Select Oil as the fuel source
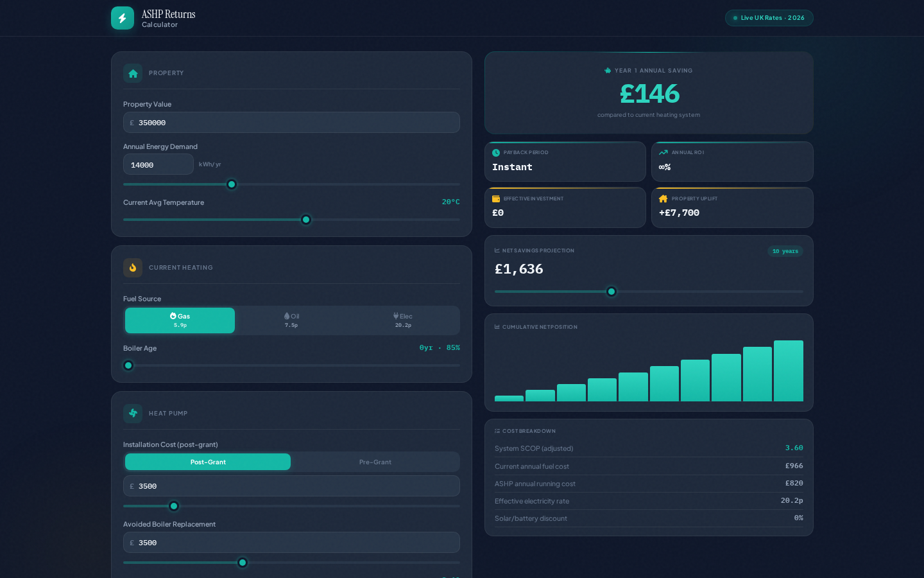The width and height of the screenshot is (924, 578). point(291,320)
